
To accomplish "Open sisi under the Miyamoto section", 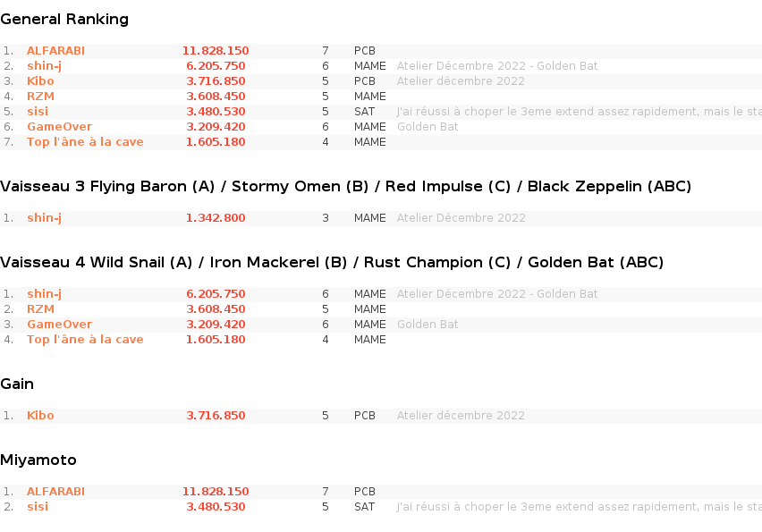I will [x=38, y=507].
